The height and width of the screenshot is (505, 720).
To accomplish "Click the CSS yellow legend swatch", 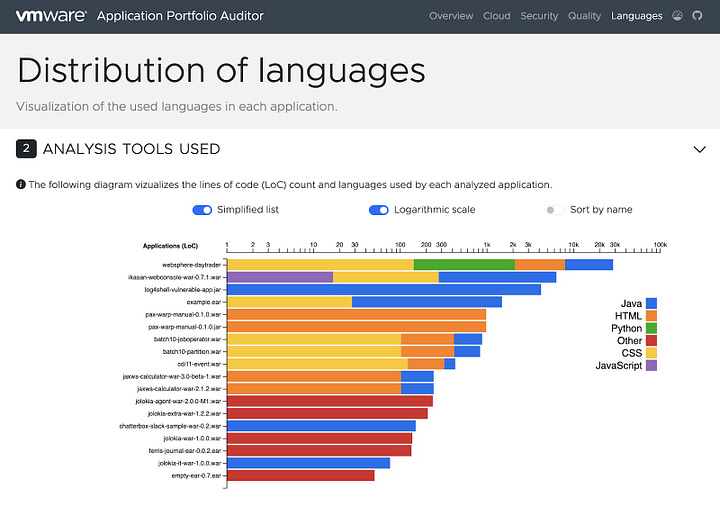I will (x=651, y=353).
